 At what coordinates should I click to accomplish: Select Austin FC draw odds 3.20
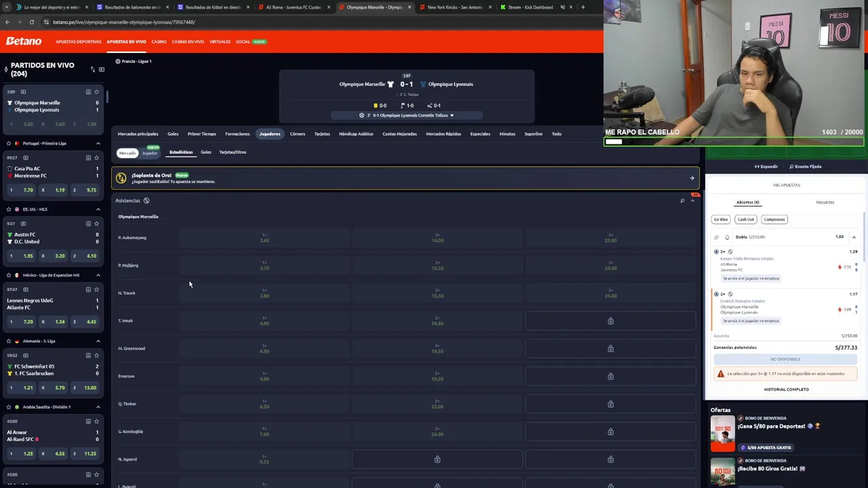coord(54,256)
